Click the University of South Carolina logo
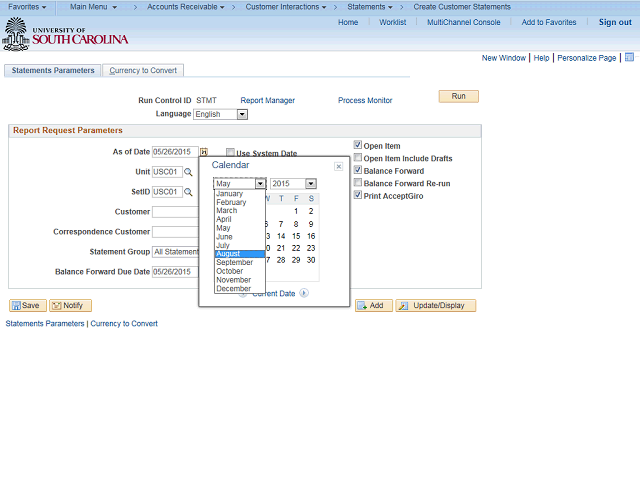This screenshot has height=480, width=640. (65, 35)
